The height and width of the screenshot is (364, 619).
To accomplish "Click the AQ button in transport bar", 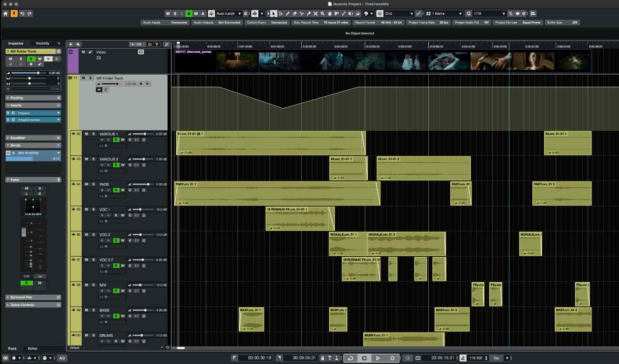I will pos(62,358).
